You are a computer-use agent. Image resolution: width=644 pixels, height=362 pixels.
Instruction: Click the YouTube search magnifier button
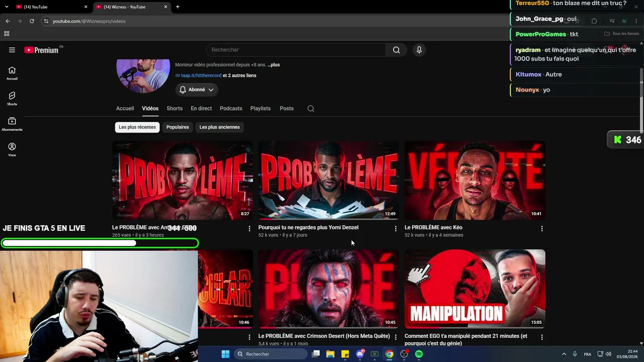click(x=396, y=50)
